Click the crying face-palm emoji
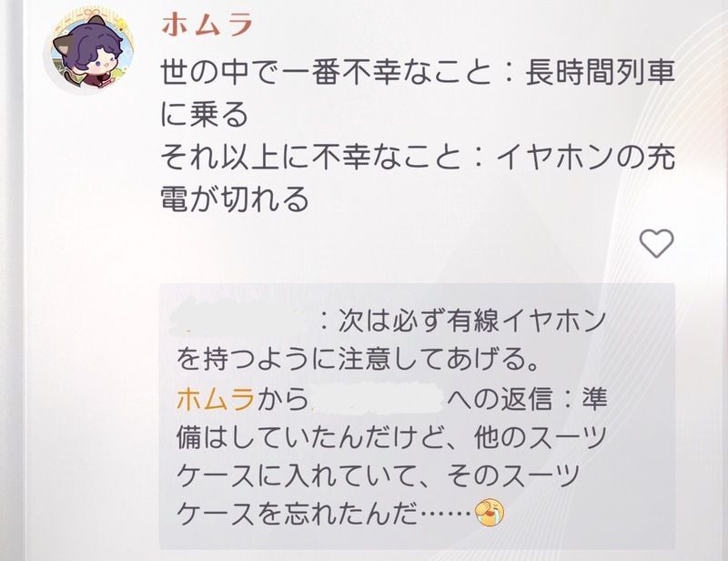728x561 pixels. pyautogui.click(x=490, y=512)
